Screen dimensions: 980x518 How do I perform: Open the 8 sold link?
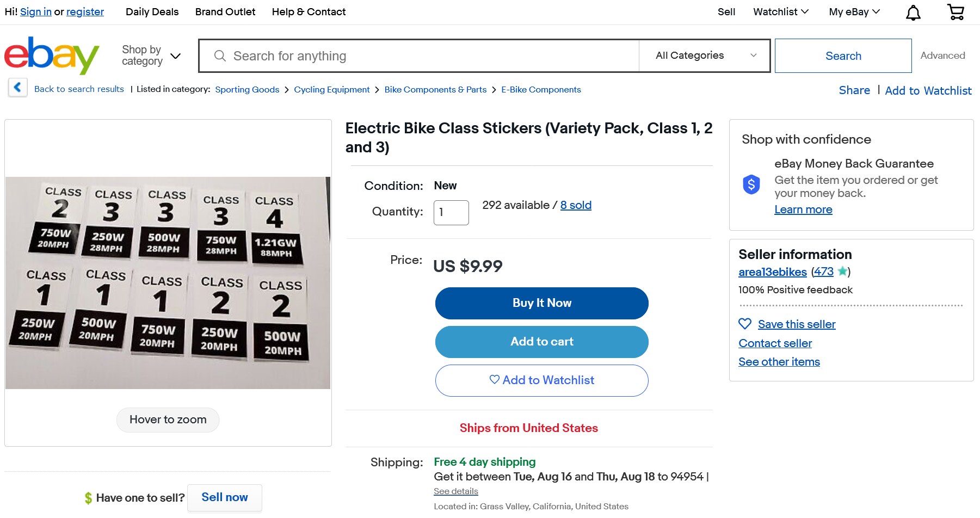coord(576,205)
